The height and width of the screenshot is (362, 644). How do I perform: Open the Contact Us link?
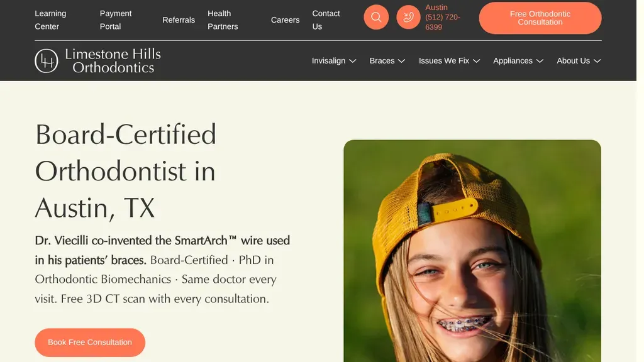326,19
